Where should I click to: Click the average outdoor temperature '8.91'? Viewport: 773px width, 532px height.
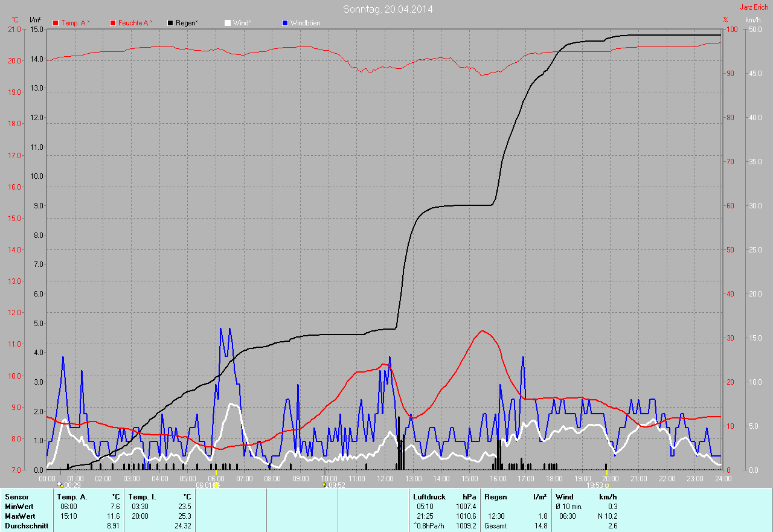click(x=112, y=526)
